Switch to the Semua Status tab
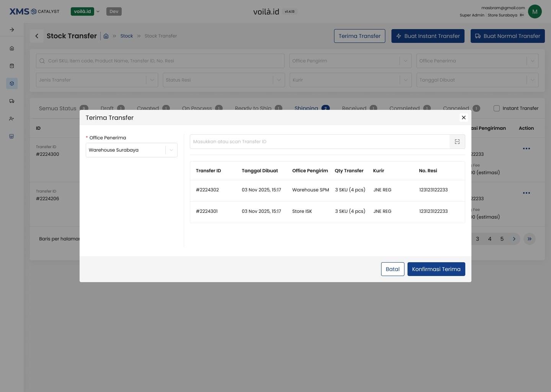The image size is (551, 392). pyautogui.click(x=64, y=108)
